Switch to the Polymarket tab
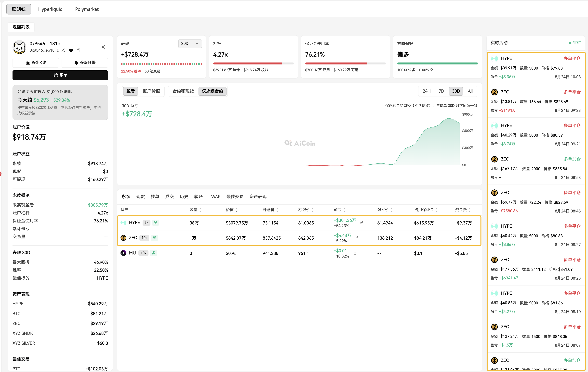588x372 pixels. point(87,9)
